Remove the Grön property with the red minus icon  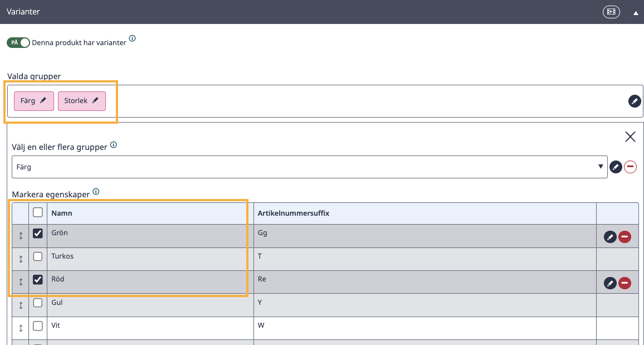625,236
